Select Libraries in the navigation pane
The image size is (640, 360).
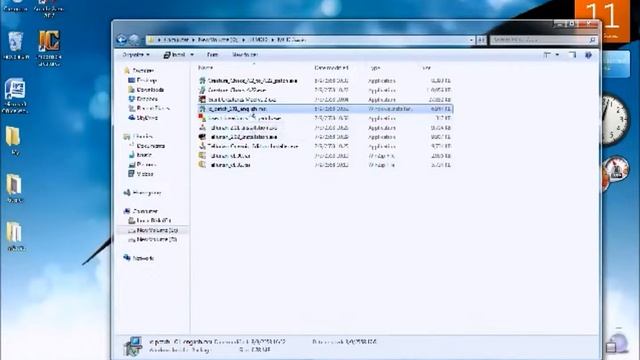139,136
